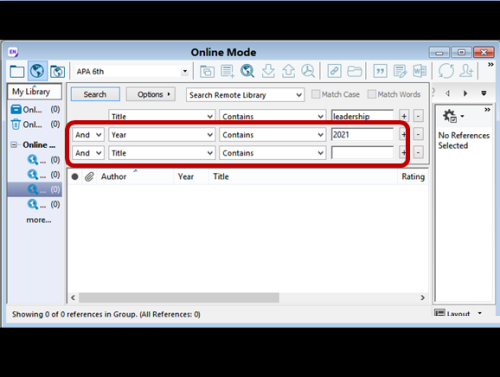Click the Search button

[x=95, y=94]
